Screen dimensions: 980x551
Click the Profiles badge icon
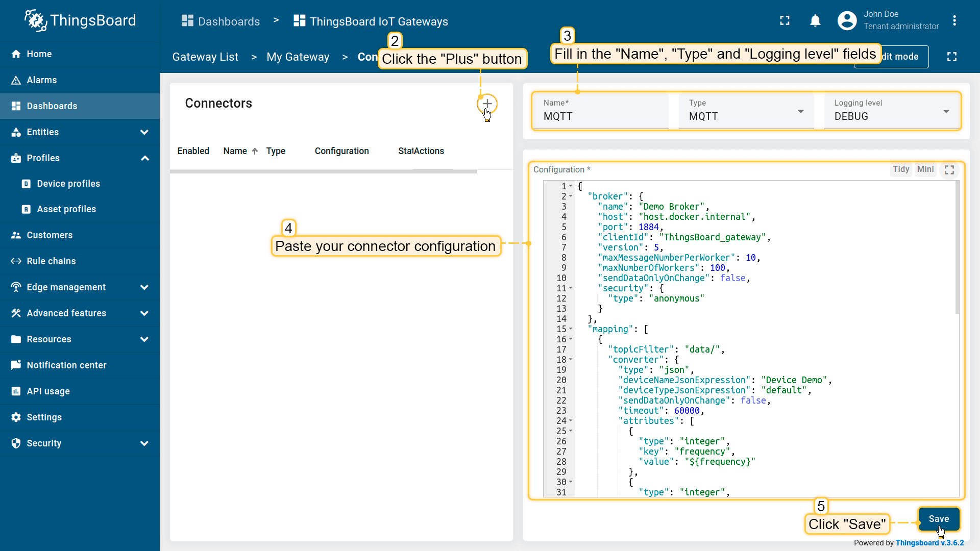click(16, 158)
